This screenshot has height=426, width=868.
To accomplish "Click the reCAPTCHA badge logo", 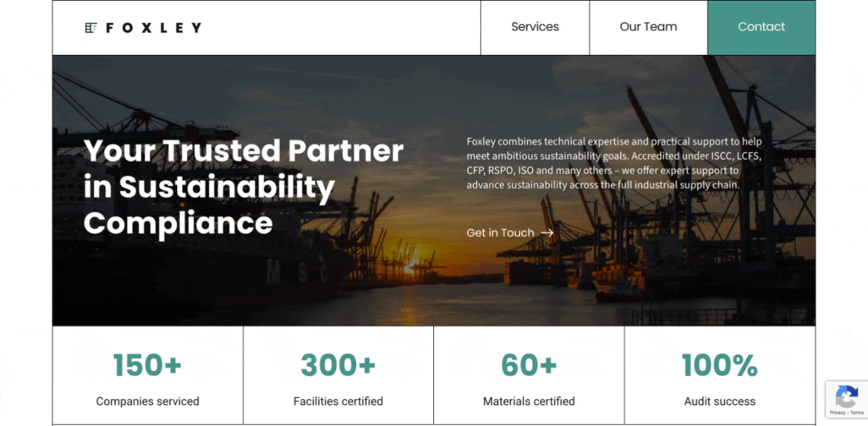I will tap(846, 397).
